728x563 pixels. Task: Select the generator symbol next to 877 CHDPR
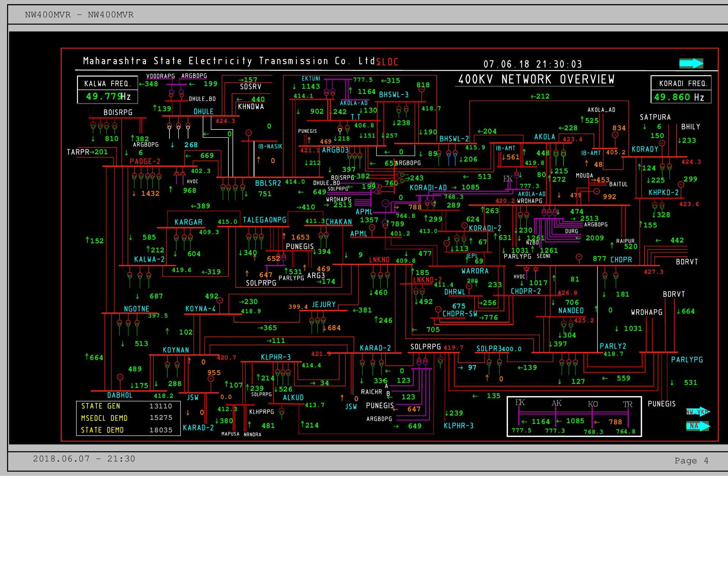[579, 257]
